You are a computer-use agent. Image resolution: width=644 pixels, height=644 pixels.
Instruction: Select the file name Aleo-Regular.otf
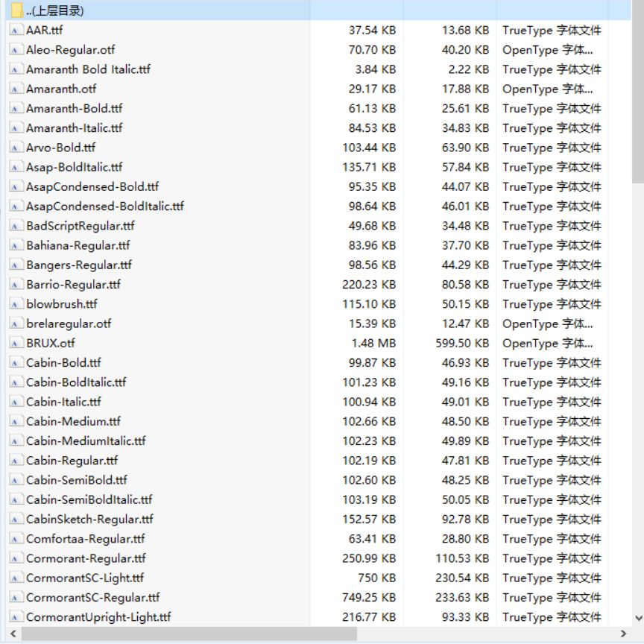71,50
